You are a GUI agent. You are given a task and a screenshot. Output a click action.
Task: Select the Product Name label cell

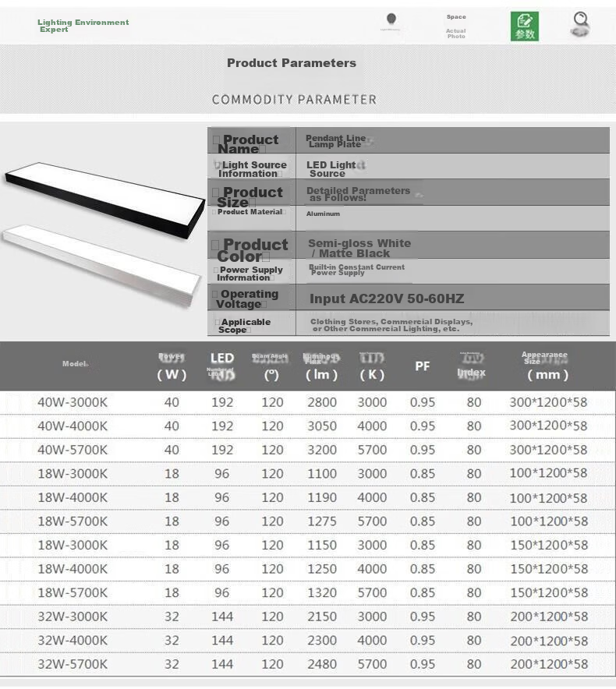(x=252, y=140)
